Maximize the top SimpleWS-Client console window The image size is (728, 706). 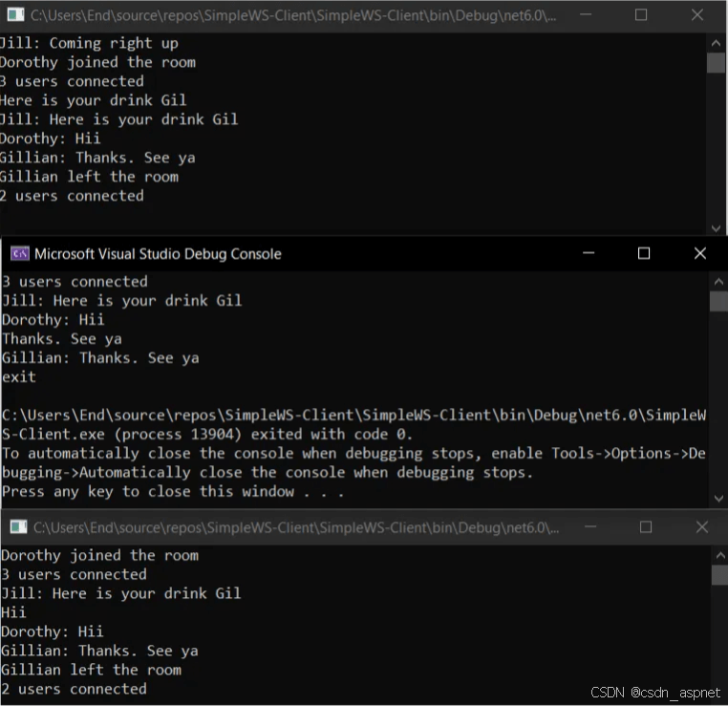tap(641, 15)
